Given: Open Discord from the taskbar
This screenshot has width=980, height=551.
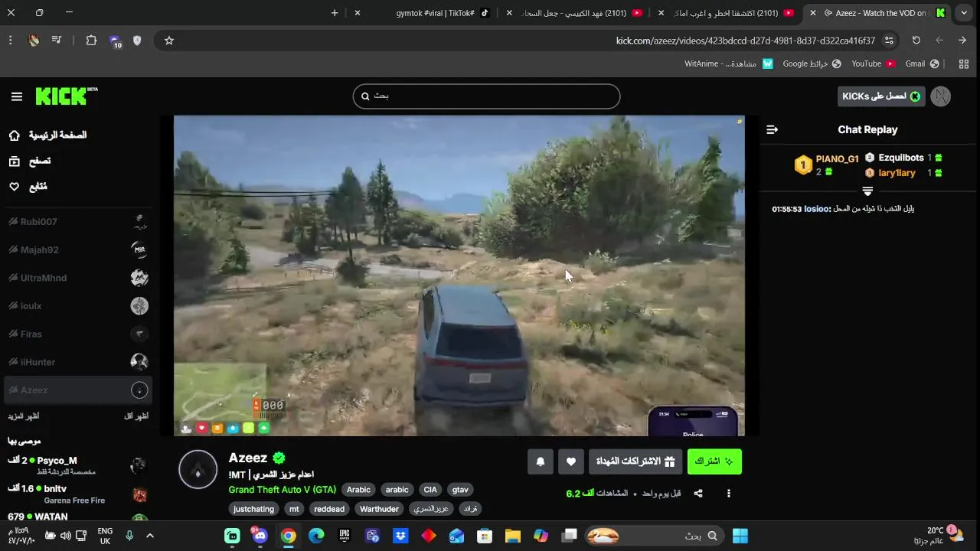Looking at the screenshot, I should click(260, 536).
